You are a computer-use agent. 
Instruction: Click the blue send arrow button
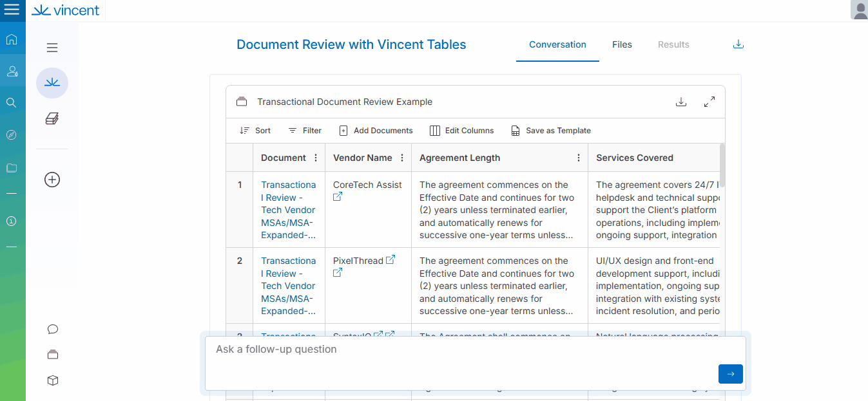730,374
